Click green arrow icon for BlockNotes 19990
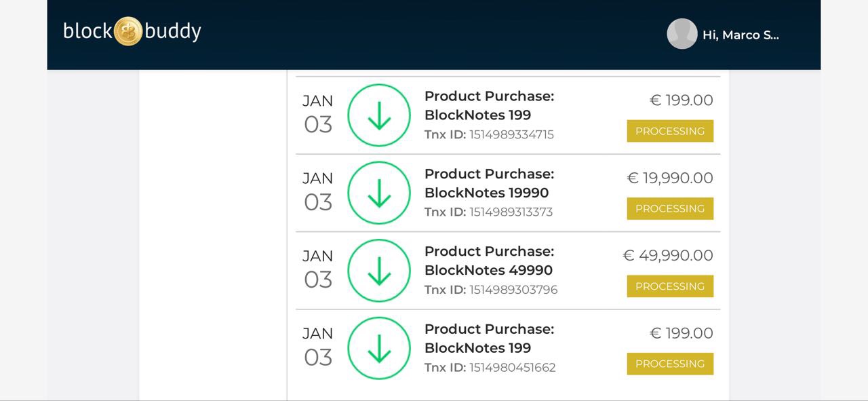 (379, 193)
